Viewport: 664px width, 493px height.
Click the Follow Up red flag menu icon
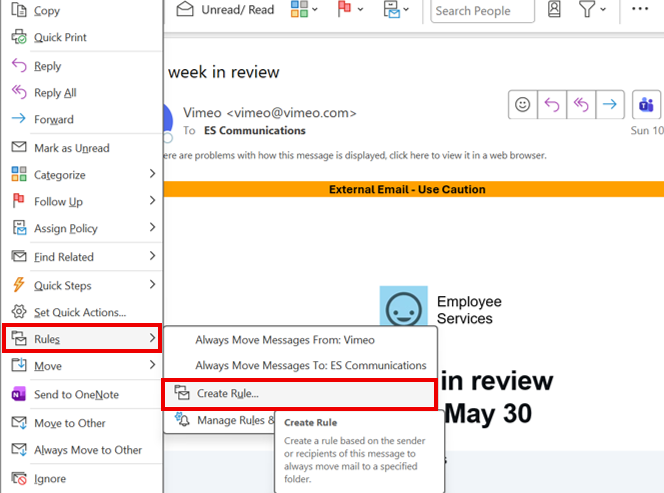point(19,200)
